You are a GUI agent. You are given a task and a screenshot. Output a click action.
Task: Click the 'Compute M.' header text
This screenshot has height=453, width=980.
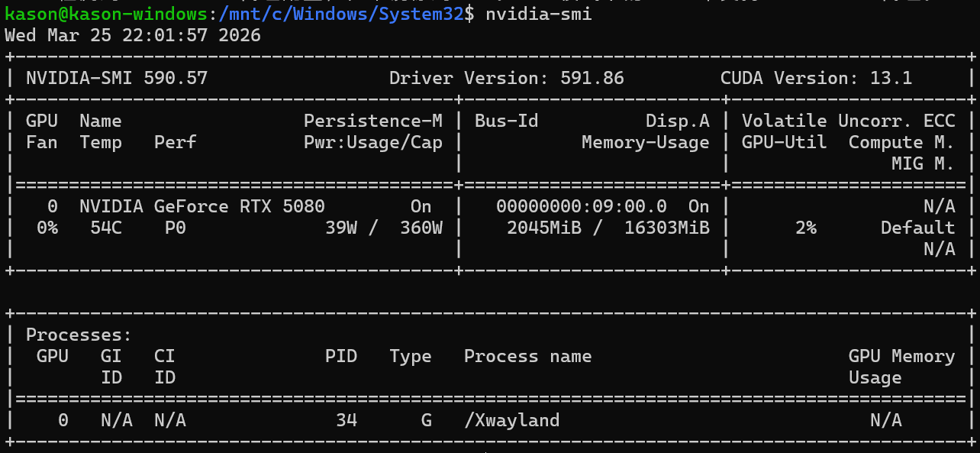tap(901, 142)
